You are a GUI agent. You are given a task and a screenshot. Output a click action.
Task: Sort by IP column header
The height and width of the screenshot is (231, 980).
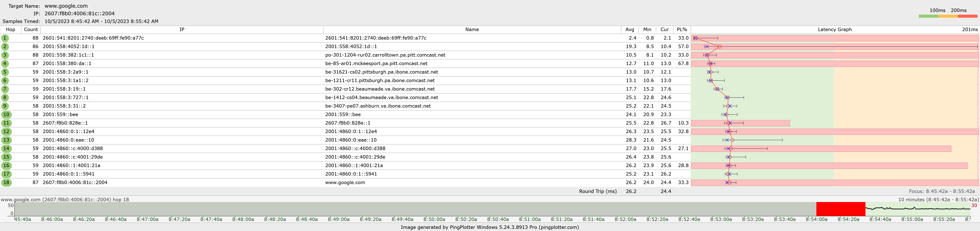[182, 30]
